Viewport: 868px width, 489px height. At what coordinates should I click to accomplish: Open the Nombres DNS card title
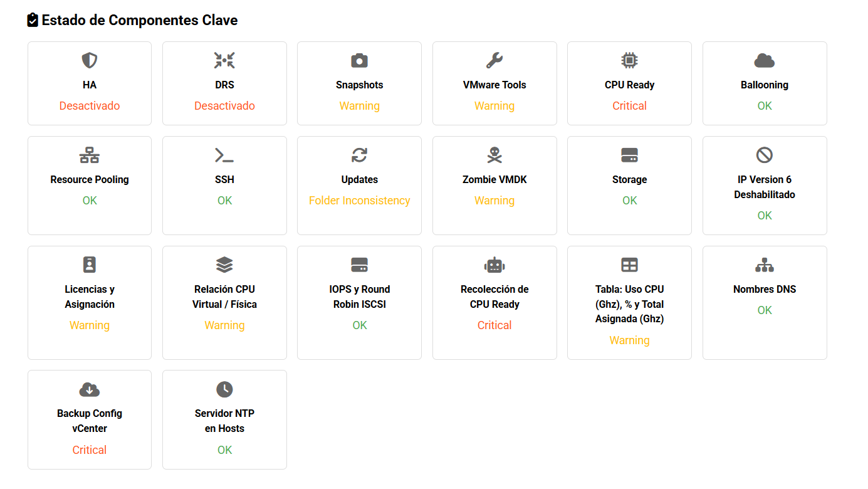pos(765,289)
